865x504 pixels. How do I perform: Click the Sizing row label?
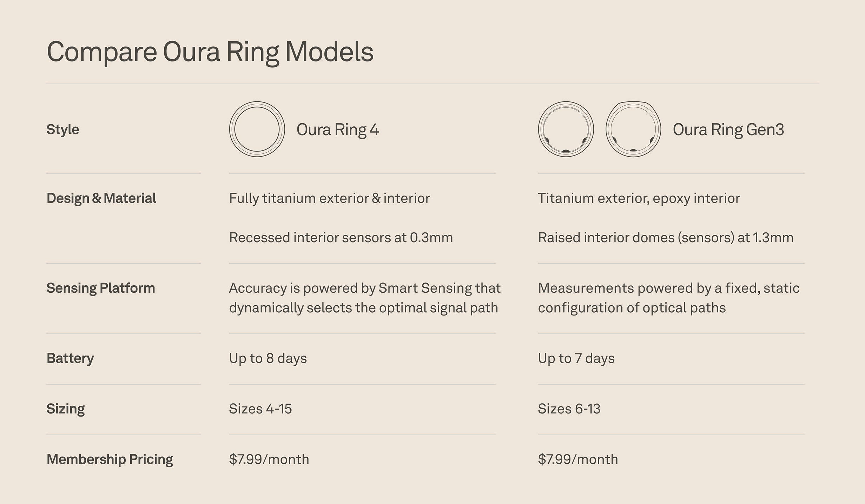[66, 409]
